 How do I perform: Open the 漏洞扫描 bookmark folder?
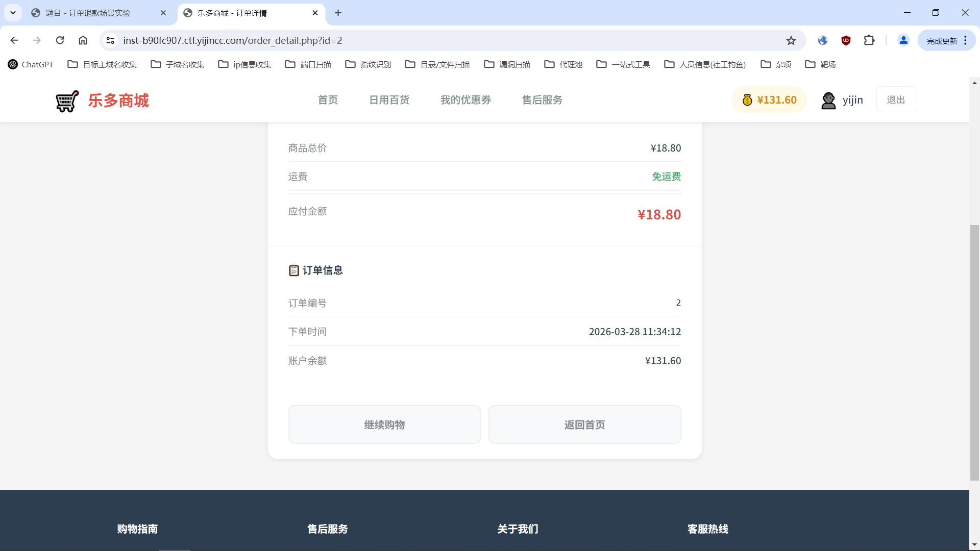tap(507, 64)
